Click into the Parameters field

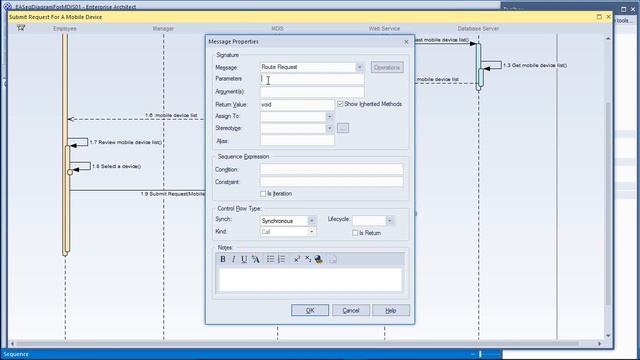click(x=312, y=79)
